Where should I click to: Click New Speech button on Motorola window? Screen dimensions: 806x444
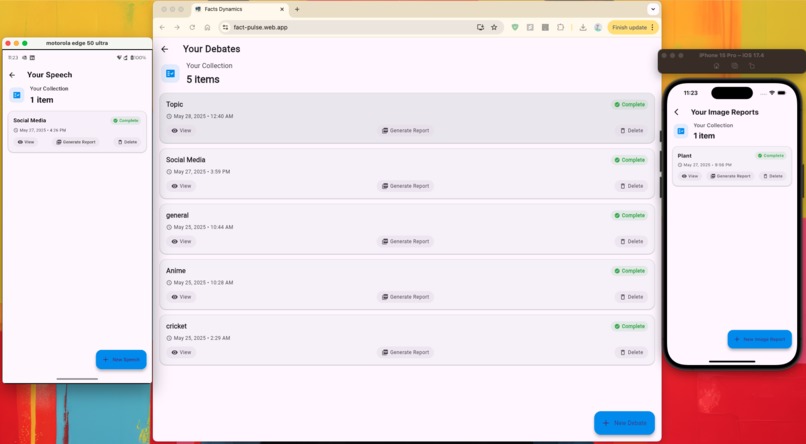121,360
